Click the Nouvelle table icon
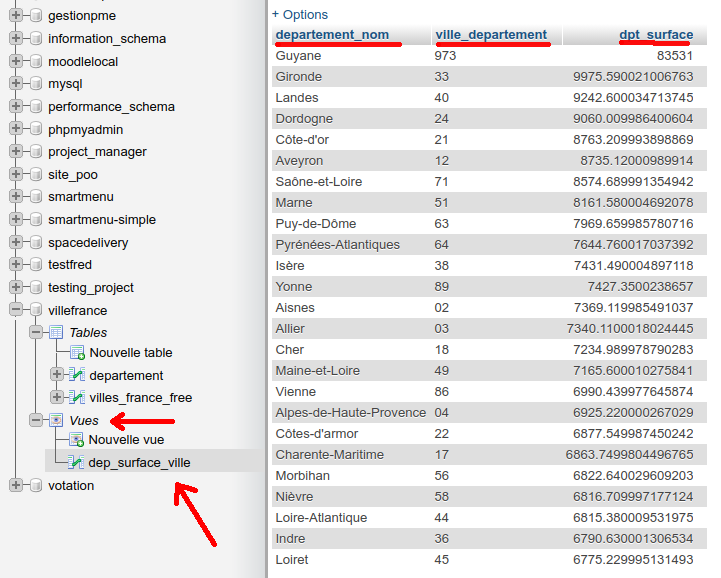Viewport: 721px width, 578px height. tap(77, 352)
